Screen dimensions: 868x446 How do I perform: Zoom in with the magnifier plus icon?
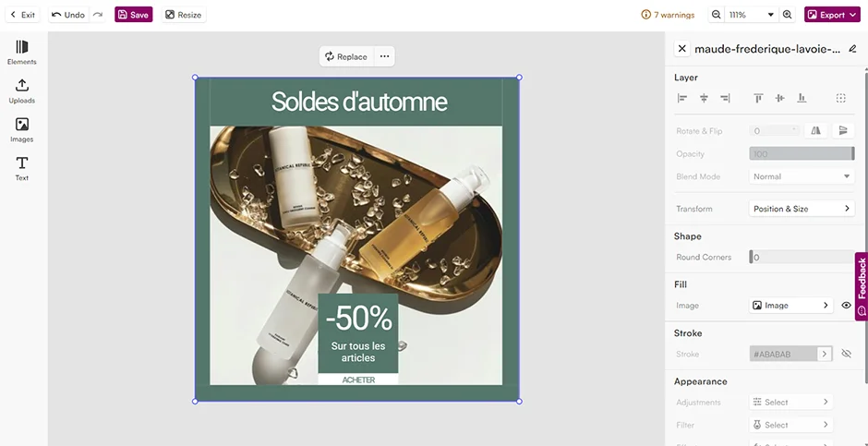[x=787, y=15]
